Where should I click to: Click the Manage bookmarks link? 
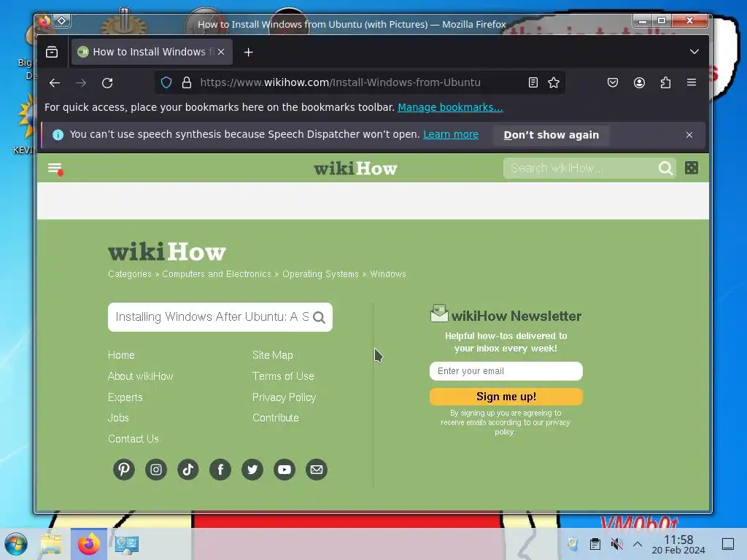[450, 107]
